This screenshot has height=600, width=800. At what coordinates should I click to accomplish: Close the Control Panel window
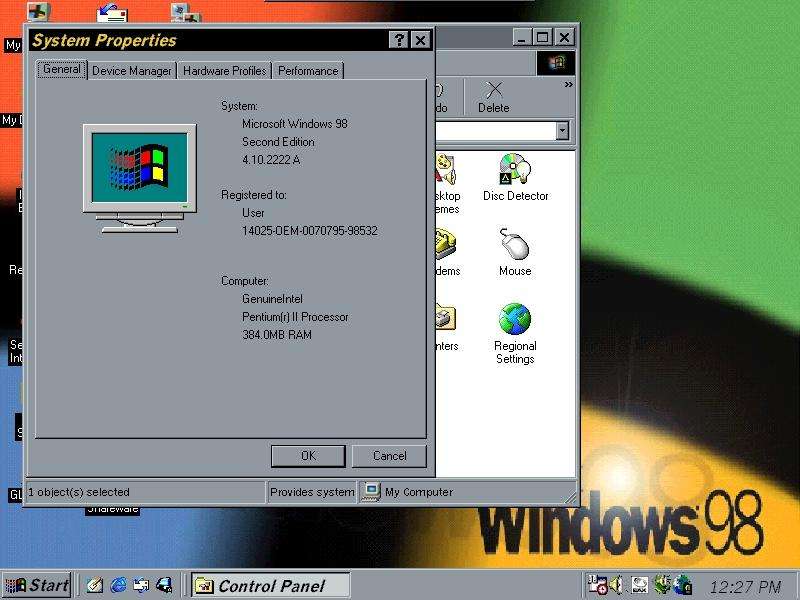(564, 37)
